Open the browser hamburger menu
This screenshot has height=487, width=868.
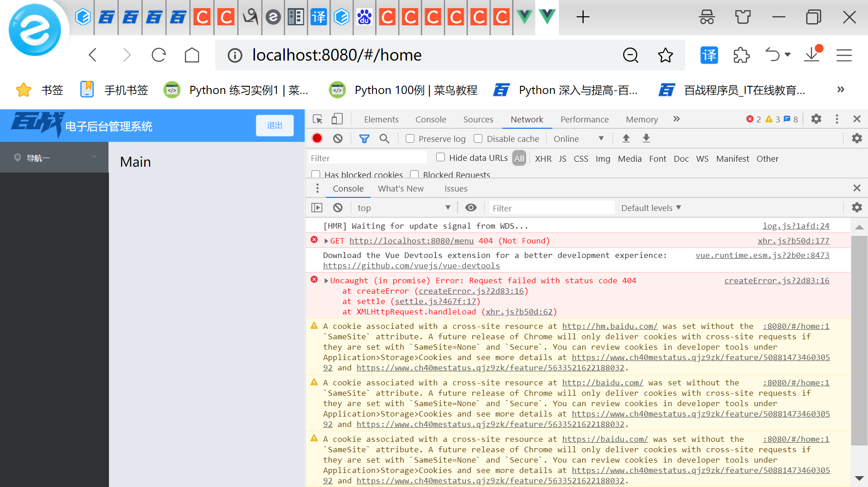point(844,55)
